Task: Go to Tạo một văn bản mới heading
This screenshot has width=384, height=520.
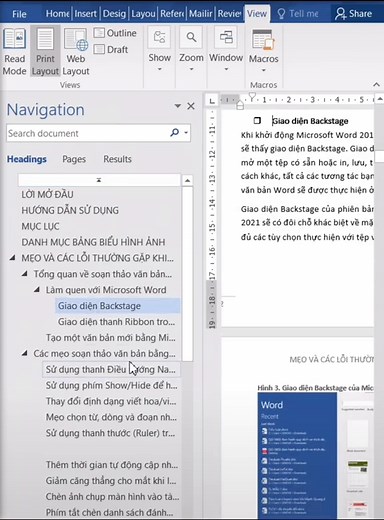Action: click(x=111, y=338)
